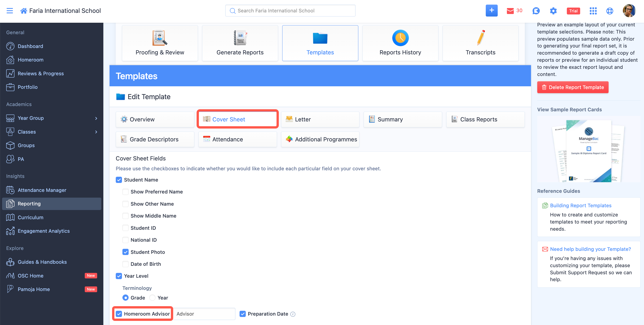The height and width of the screenshot is (325, 644).
Task: Click the Advisor text input field
Action: [x=204, y=314]
